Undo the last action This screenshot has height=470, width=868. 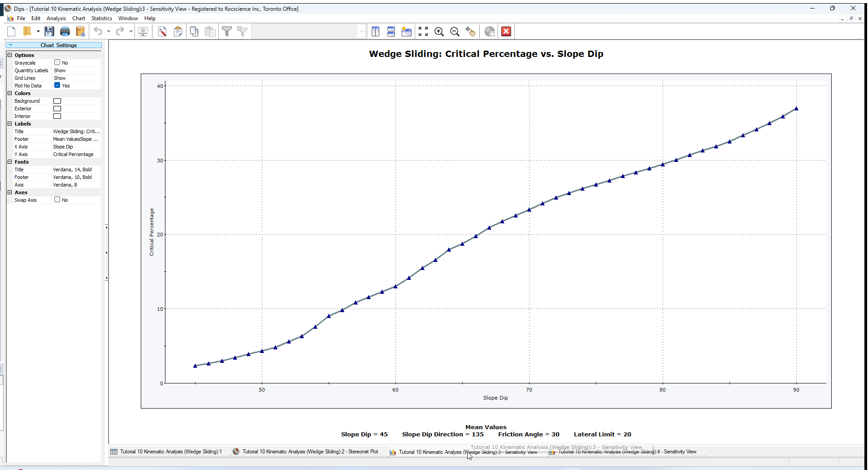pos(98,31)
